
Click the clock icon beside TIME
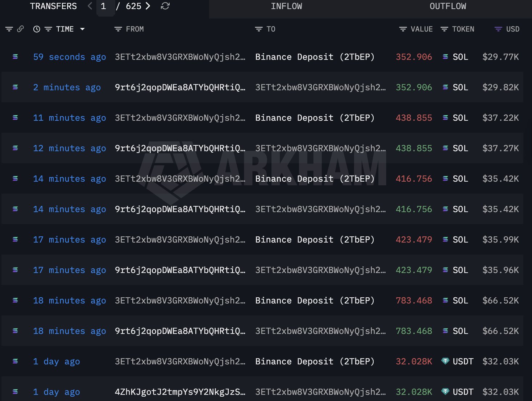point(37,29)
